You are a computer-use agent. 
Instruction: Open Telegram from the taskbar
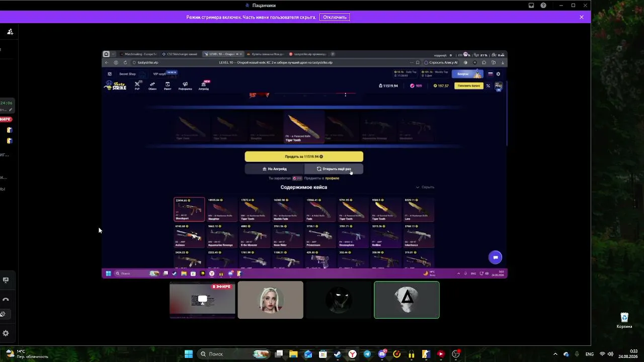click(x=367, y=354)
